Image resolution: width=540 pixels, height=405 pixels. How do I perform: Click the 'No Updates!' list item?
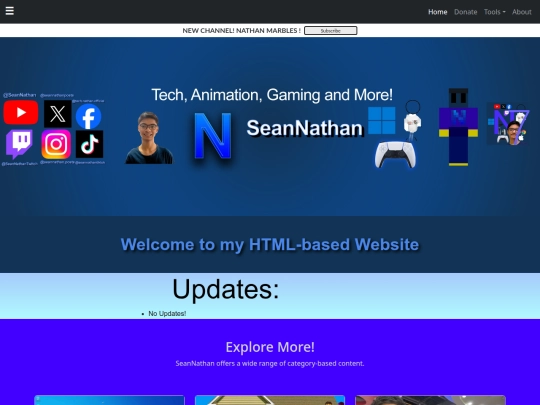point(167,313)
